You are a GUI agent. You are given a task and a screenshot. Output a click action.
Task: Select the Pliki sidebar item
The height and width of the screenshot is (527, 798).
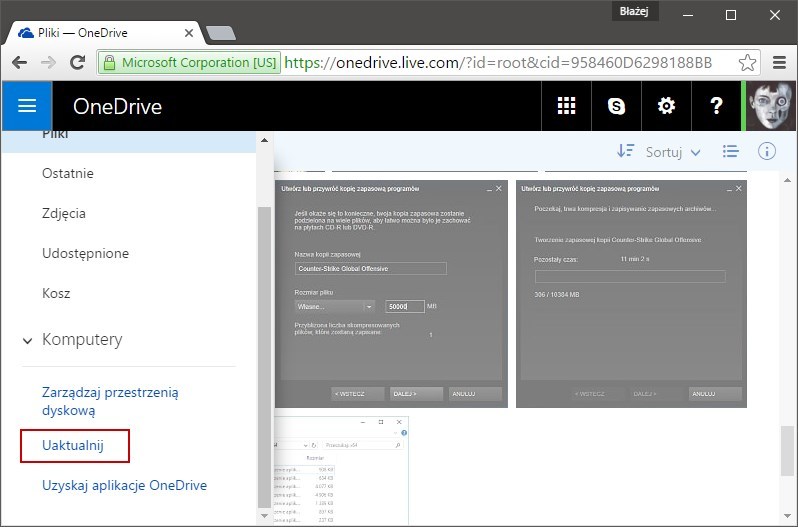(129, 141)
